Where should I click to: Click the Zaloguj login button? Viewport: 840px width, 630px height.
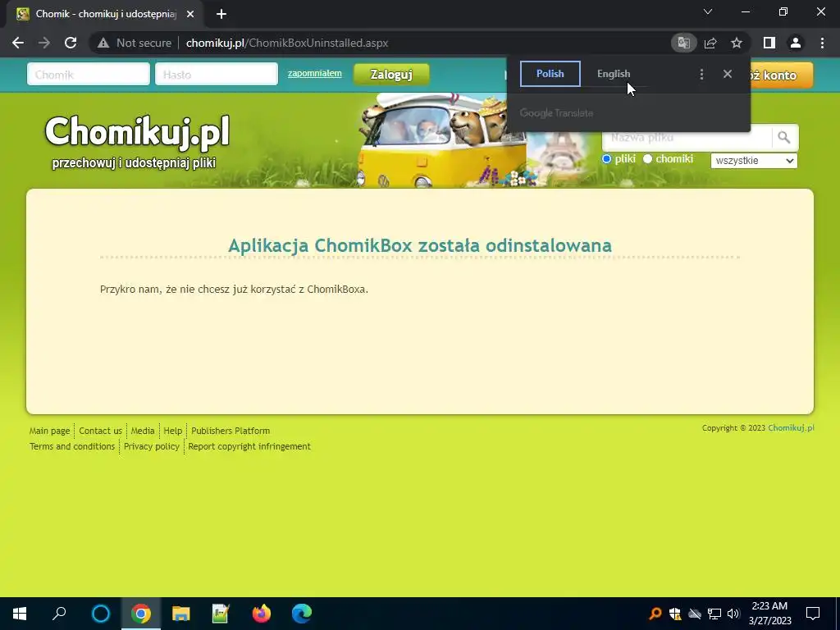coord(391,75)
